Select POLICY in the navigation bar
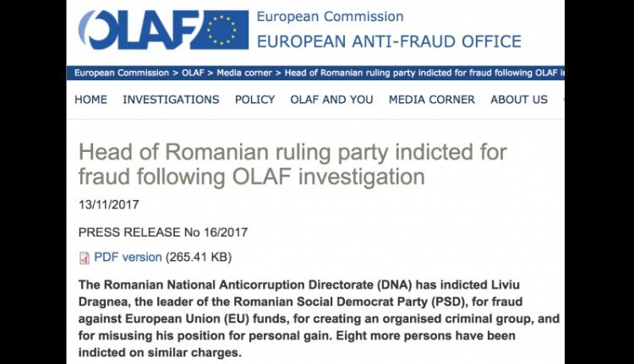The height and width of the screenshot is (364, 634). click(x=254, y=100)
